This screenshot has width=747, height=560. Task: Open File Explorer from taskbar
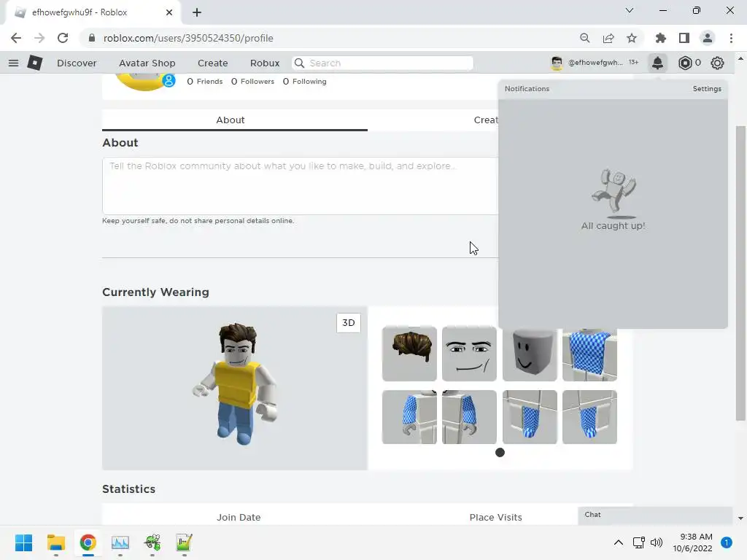[x=55, y=542]
